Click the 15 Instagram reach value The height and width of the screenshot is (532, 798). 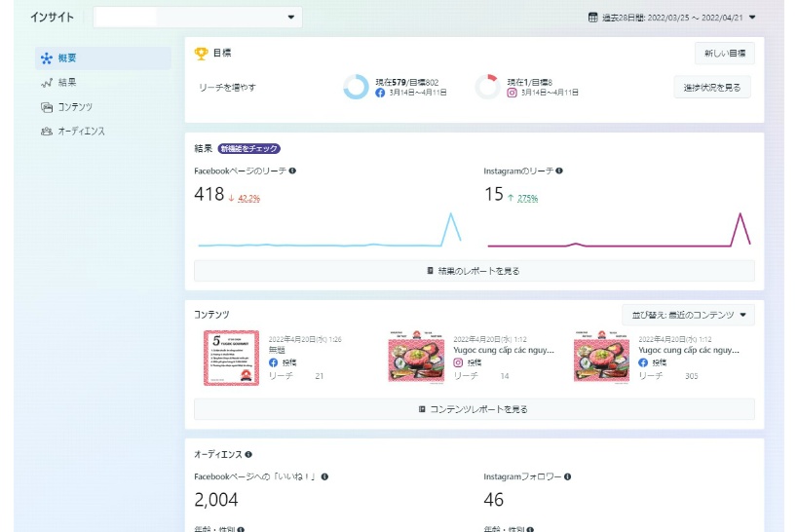pos(494,195)
